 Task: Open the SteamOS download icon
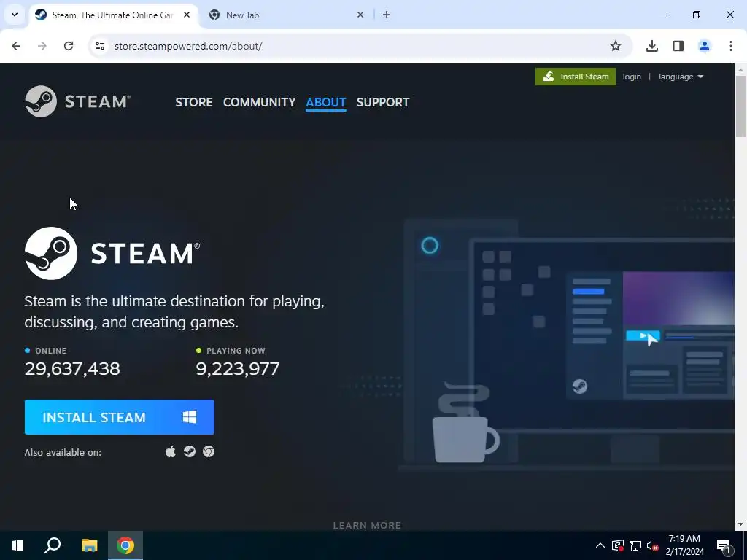point(190,451)
